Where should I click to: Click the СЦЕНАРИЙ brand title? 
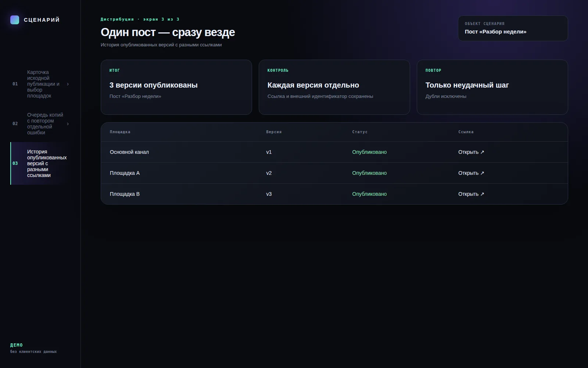[42, 20]
